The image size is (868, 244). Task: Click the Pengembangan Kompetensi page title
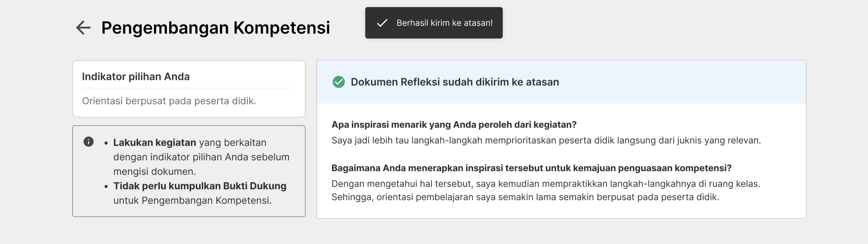[216, 28]
